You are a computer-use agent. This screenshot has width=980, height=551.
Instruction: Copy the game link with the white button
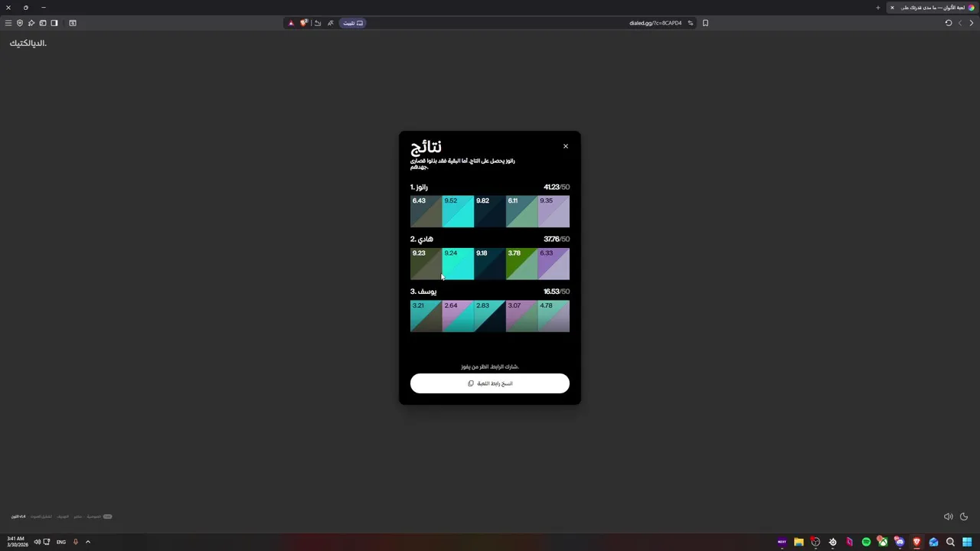click(x=490, y=383)
